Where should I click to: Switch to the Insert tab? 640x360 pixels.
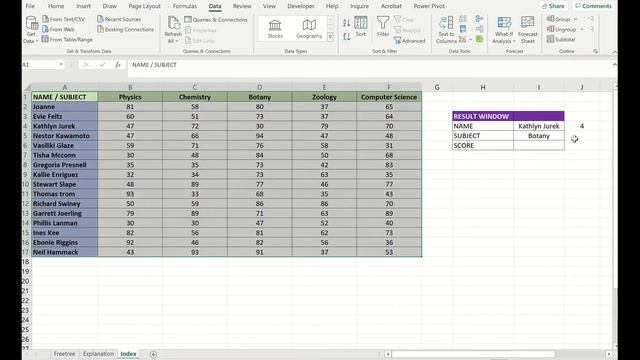tap(83, 6)
